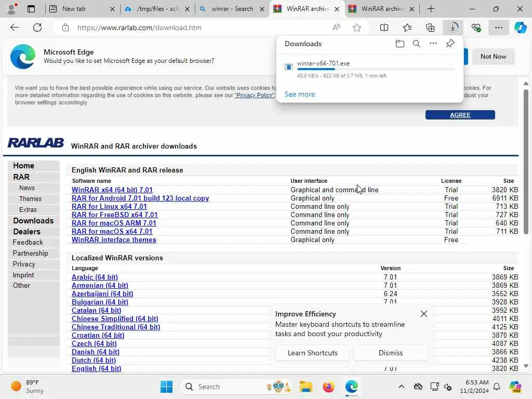The height and width of the screenshot is (399, 532).
Task: Open WinRAR interface themes link
Action: coord(114,240)
